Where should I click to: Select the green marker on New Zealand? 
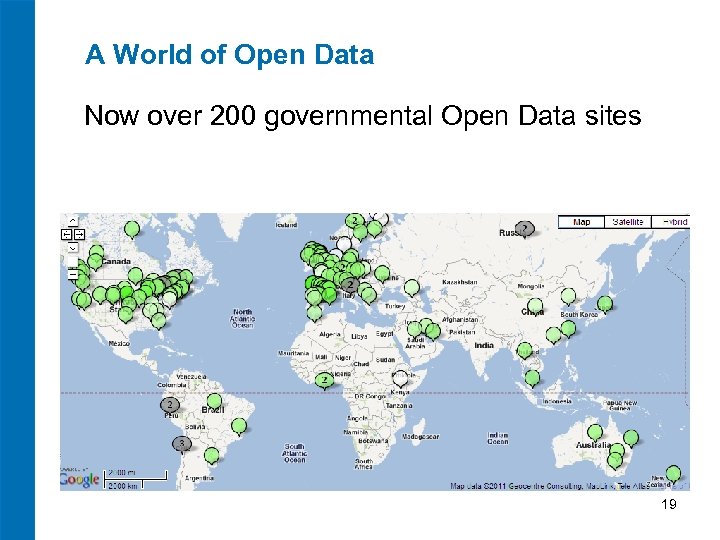673,473
